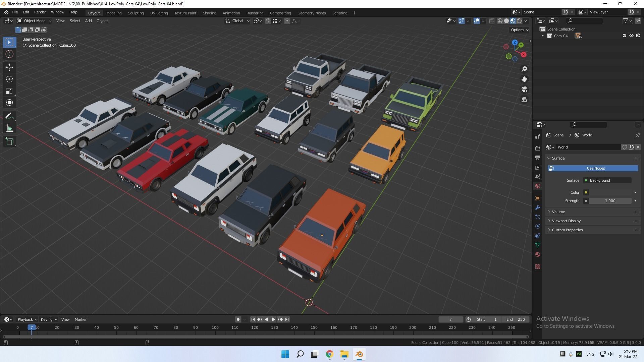Select the Transform tool
This screenshot has height=362, width=644.
click(x=9, y=103)
